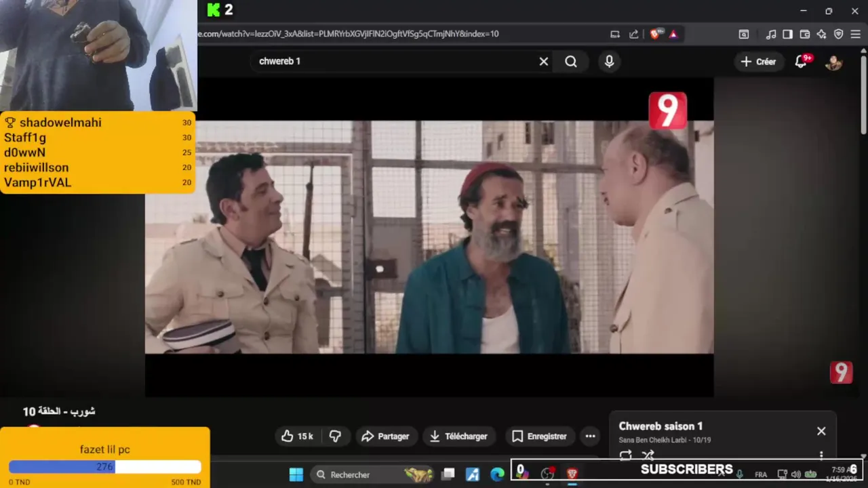Open the Leo AI sparkle icon

[821, 34]
